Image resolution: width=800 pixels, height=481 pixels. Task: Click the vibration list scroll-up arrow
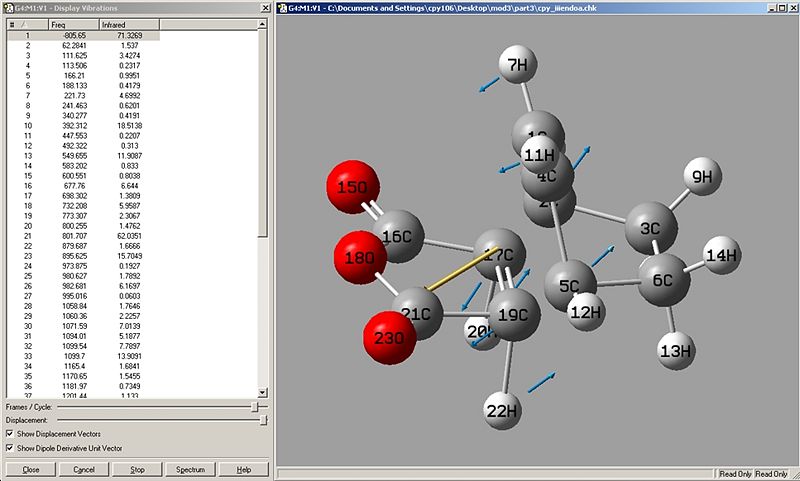click(262, 24)
